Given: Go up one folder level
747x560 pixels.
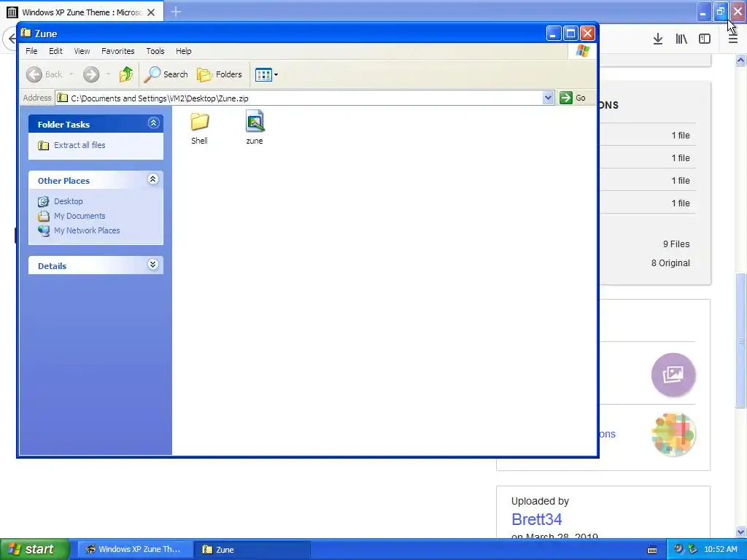Looking at the screenshot, I should point(126,74).
